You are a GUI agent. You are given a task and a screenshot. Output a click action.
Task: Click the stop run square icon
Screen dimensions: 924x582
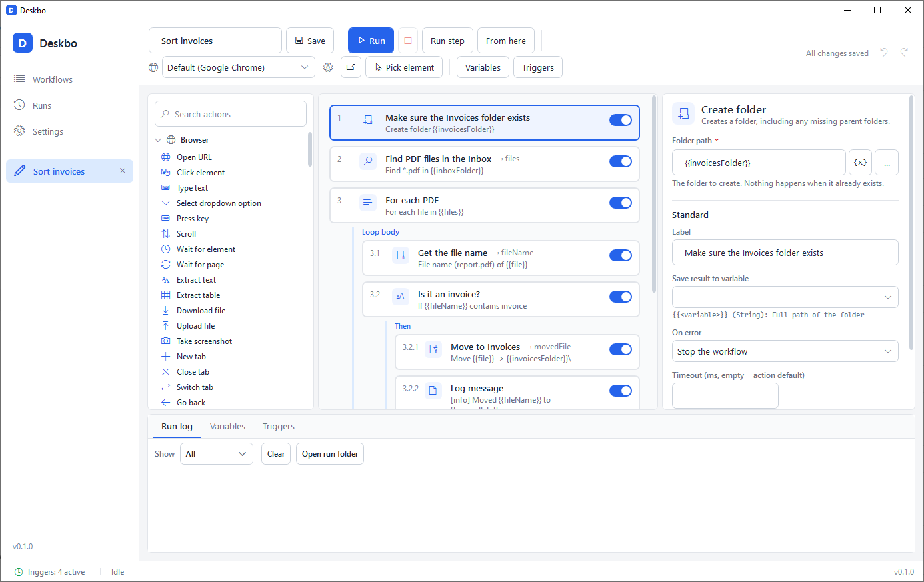408,41
